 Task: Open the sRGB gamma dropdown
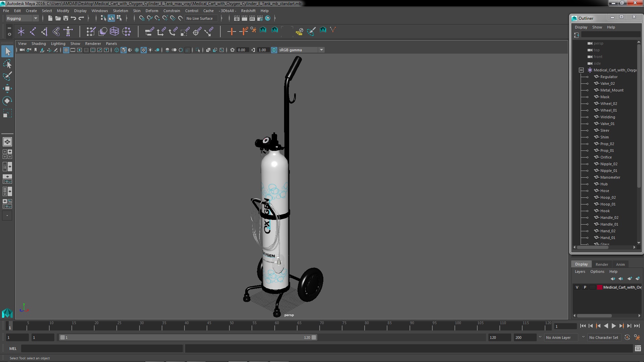pos(321,50)
